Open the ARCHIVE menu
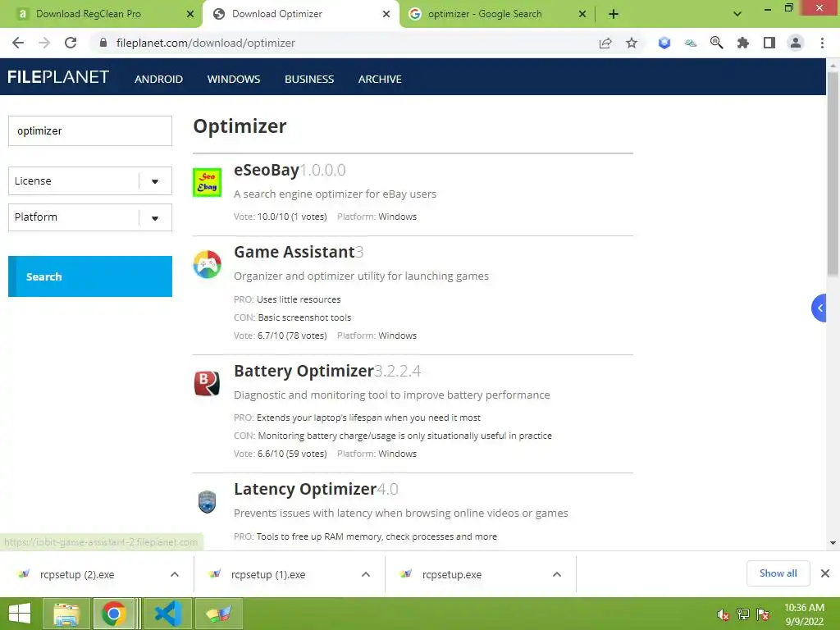Screen dimensions: 840x630 [380, 79]
